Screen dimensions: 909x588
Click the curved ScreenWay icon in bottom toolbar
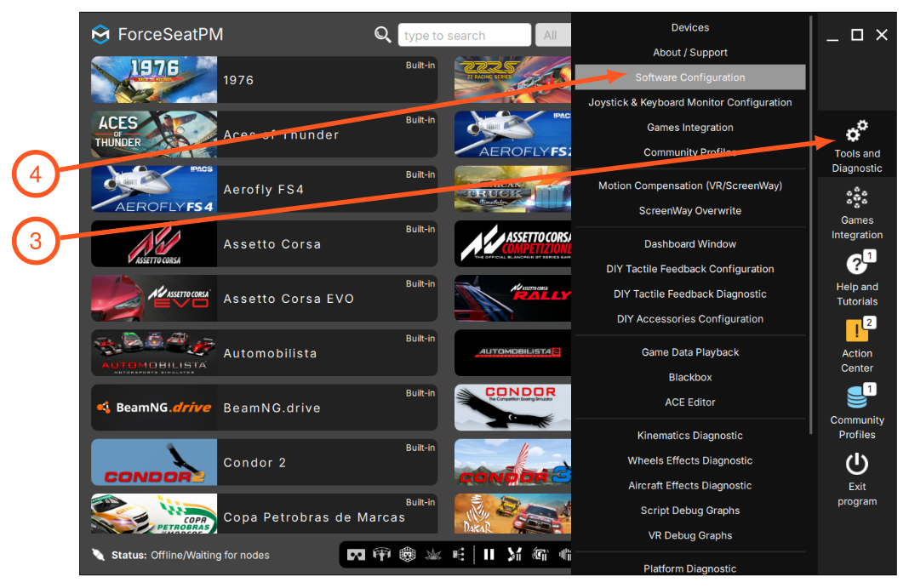pyautogui.click(x=381, y=555)
